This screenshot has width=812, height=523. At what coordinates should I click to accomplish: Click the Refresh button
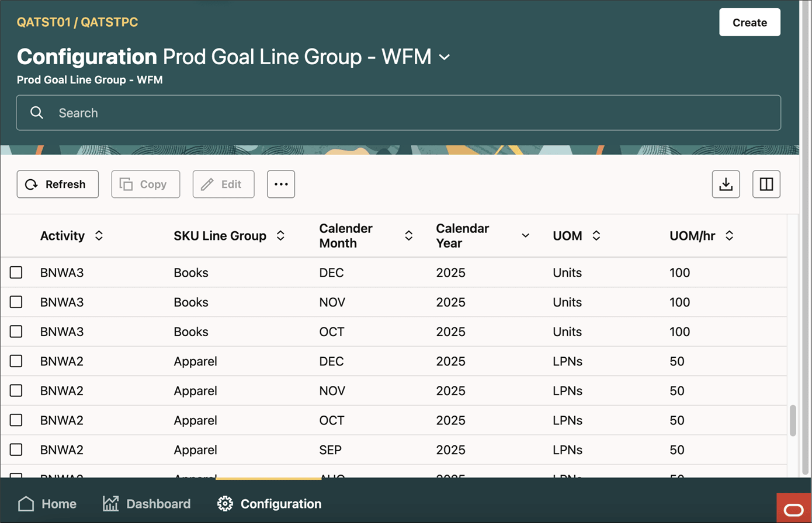(57, 184)
